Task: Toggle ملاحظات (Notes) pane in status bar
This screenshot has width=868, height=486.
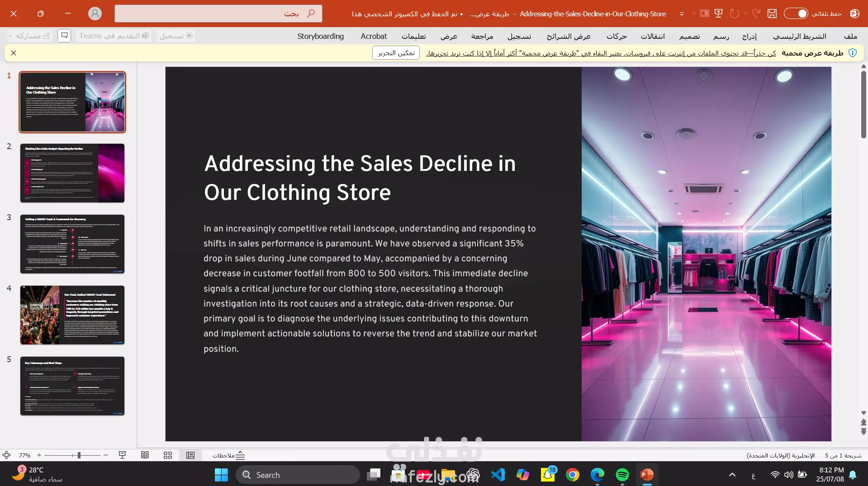Action: click(x=228, y=455)
